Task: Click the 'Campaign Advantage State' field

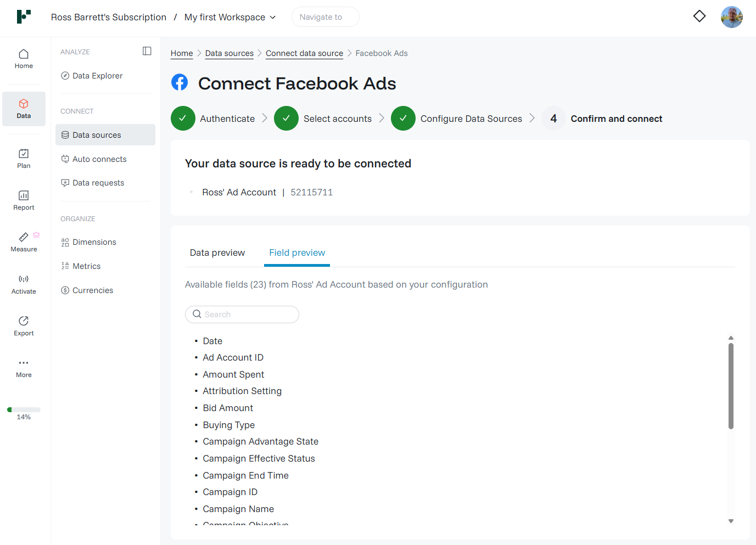Action: pyautogui.click(x=260, y=441)
